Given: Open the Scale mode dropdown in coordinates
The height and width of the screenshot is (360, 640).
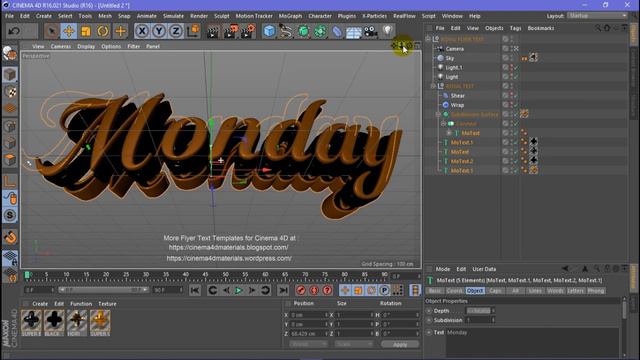Looking at the screenshot, I should (353, 344).
